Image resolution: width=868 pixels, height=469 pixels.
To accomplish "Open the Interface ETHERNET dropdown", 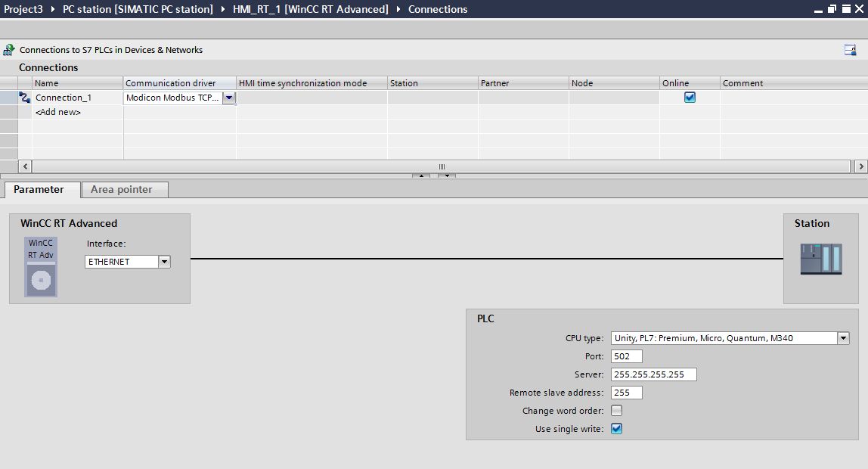I will point(164,262).
